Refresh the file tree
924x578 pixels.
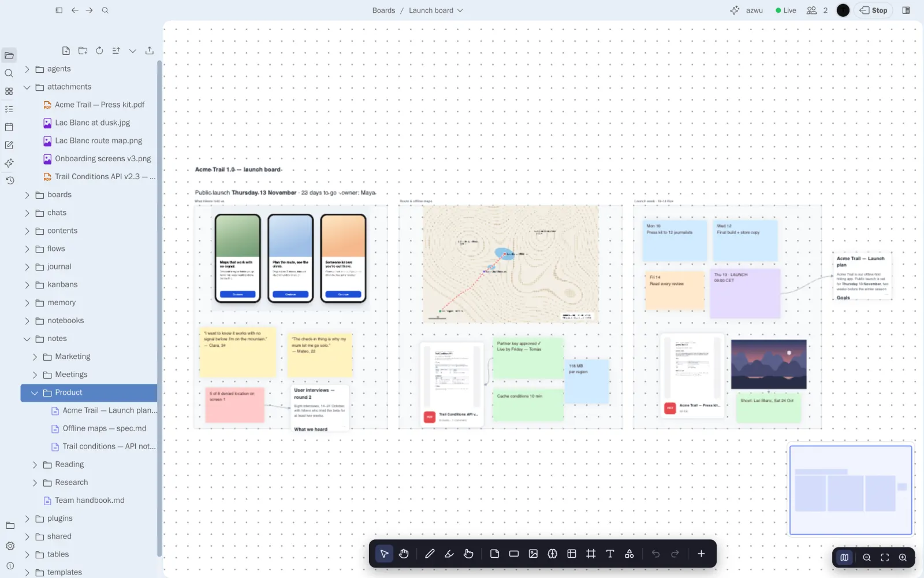[x=99, y=51]
